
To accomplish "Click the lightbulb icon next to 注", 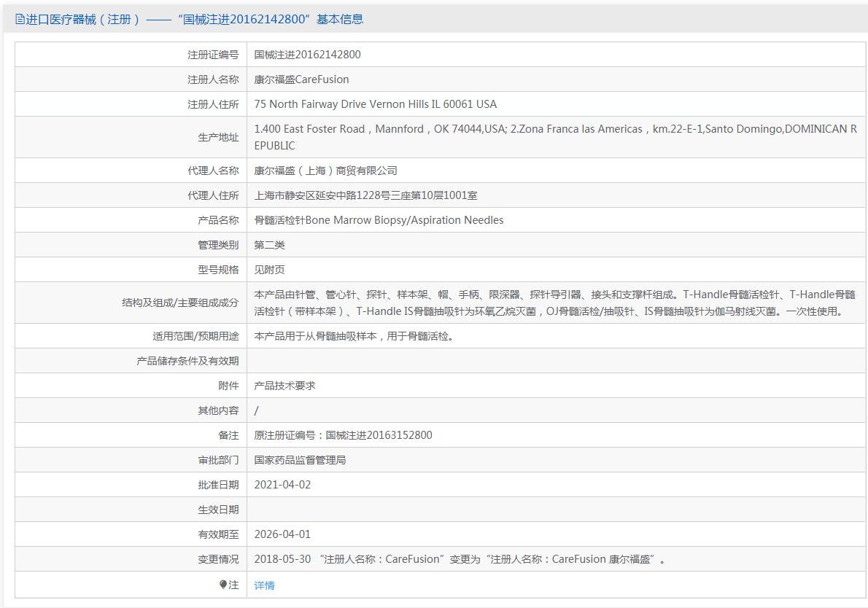I will click(x=223, y=584).
